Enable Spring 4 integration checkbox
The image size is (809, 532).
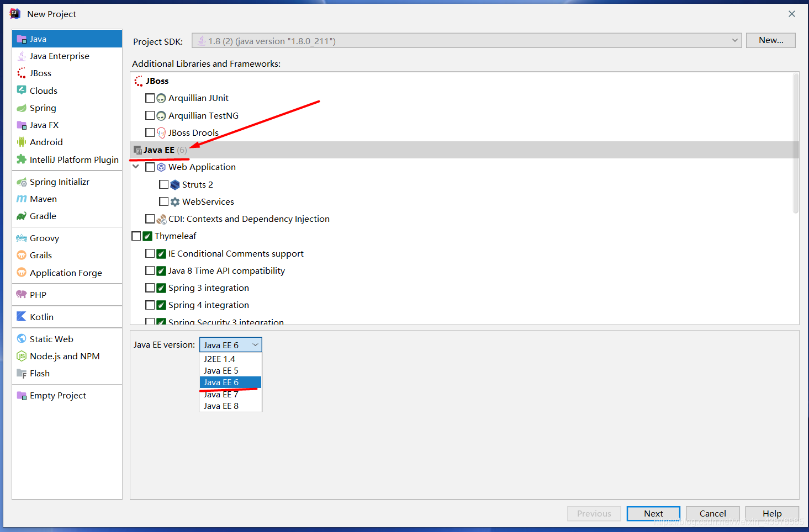pos(150,305)
